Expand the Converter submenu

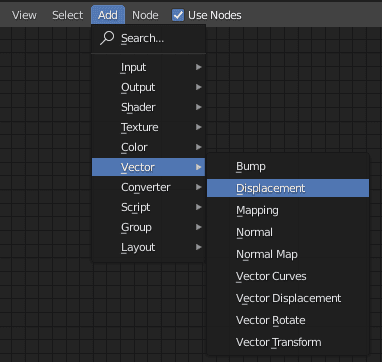click(149, 187)
